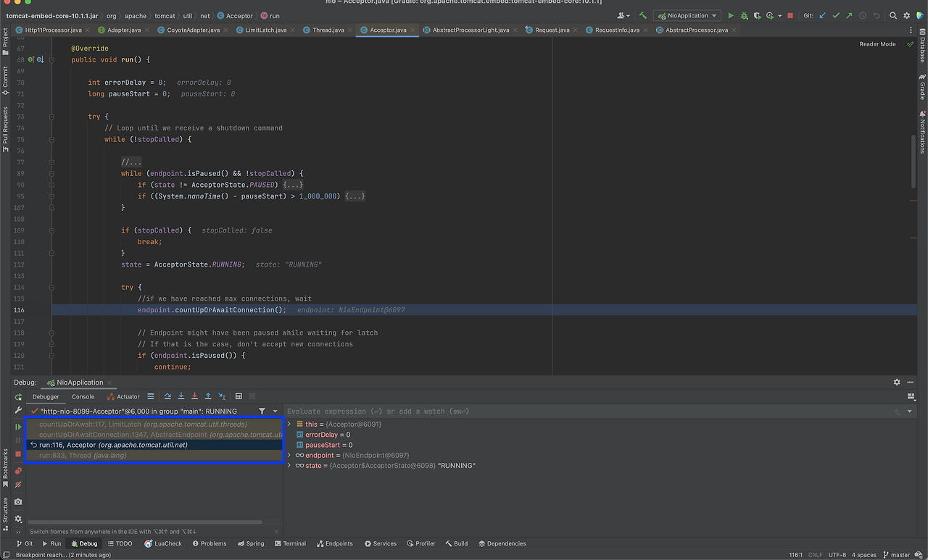Open the wrench icon in debug sidebar

(18, 411)
